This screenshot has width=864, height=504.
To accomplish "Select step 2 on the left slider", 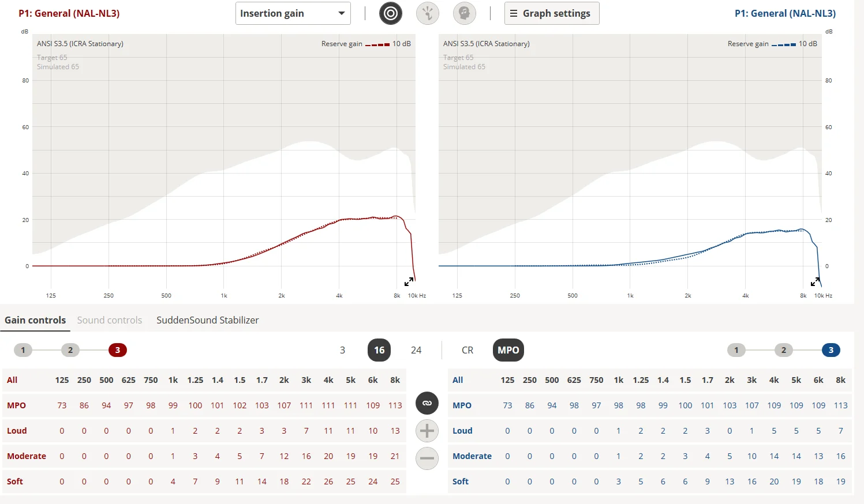I will (x=70, y=350).
